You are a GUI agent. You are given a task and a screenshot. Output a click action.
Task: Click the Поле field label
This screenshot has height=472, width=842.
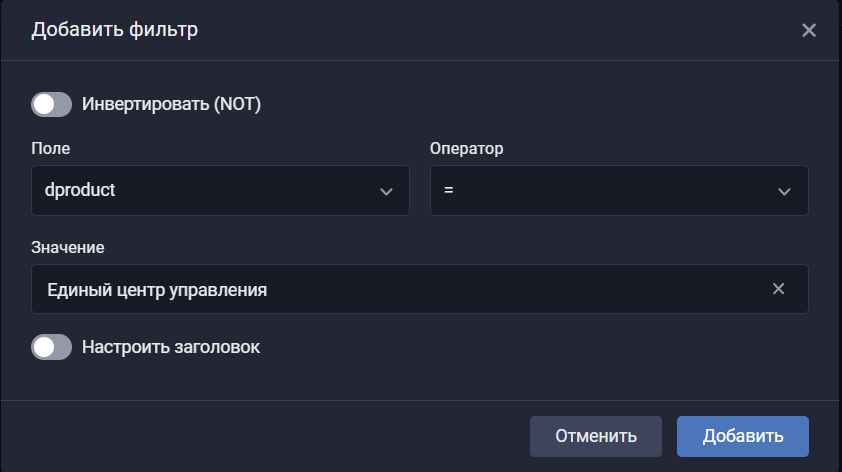tap(51, 148)
